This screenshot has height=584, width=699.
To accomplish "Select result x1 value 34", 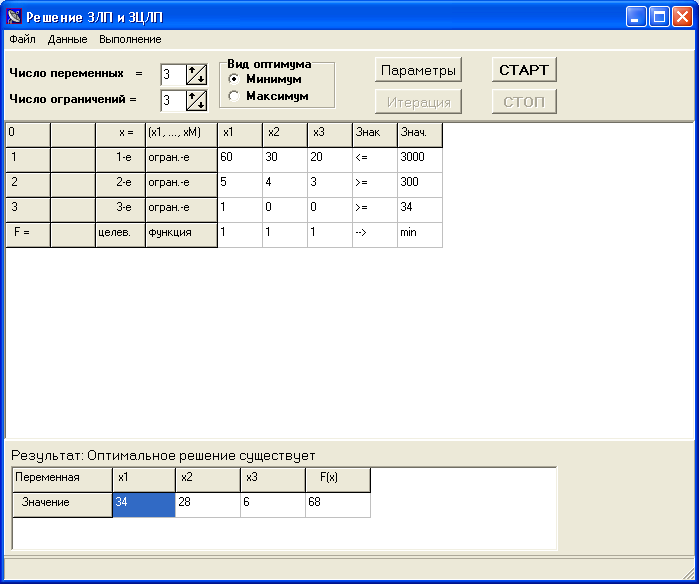I will (144, 505).
